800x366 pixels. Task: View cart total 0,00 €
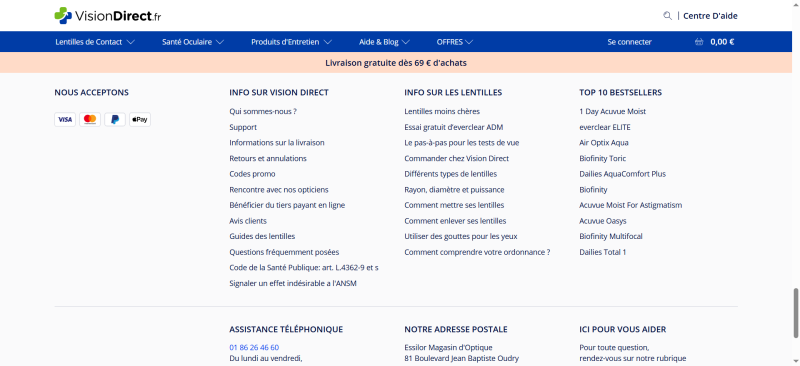[x=722, y=42]
